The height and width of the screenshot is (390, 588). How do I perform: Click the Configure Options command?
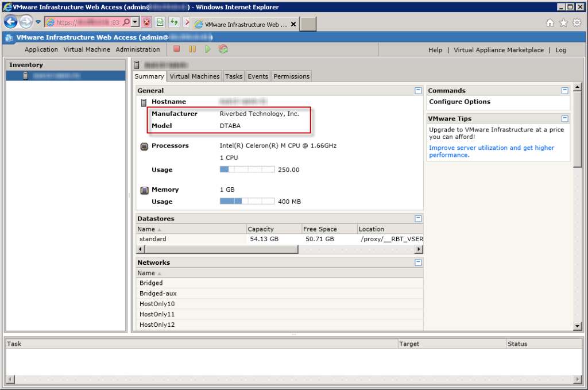click(459, 102)
